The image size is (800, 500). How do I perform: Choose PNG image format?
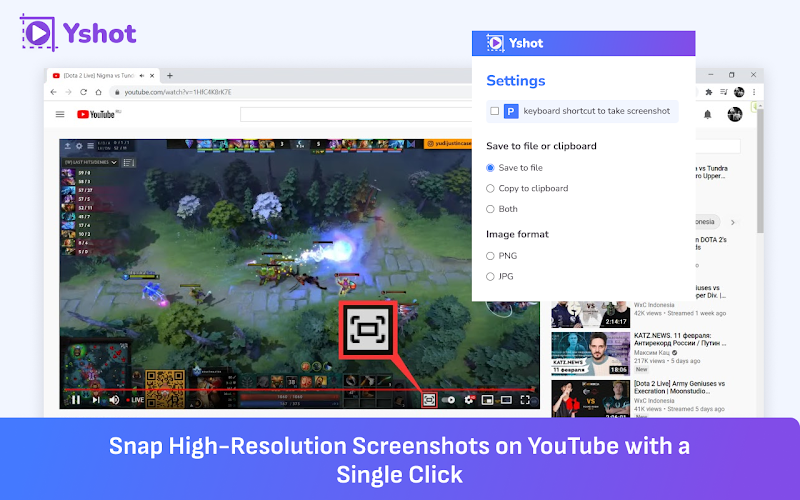tap(490, 256)
